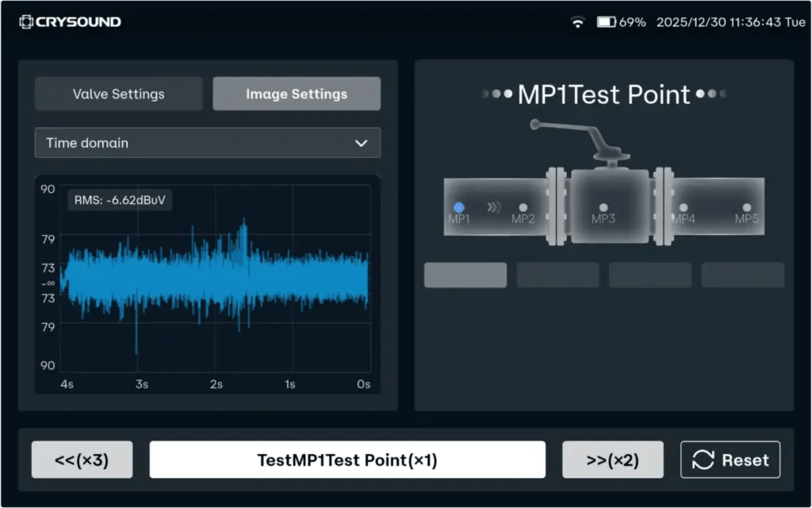Switch to the Image Settings tab

[x=296, y=94]
